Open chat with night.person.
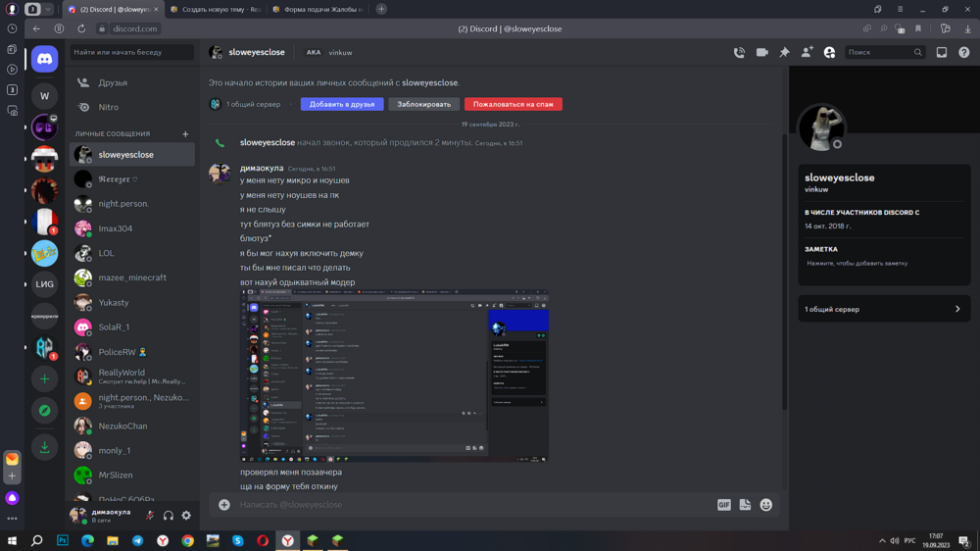The width and height of the screenshot is (980, 551). click(132, 204)
